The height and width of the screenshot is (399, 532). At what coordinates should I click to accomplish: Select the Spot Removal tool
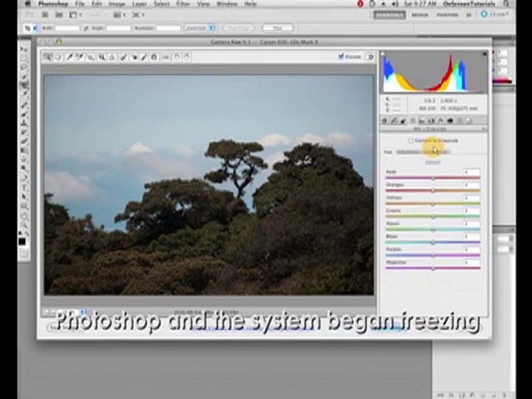point(124,57)
